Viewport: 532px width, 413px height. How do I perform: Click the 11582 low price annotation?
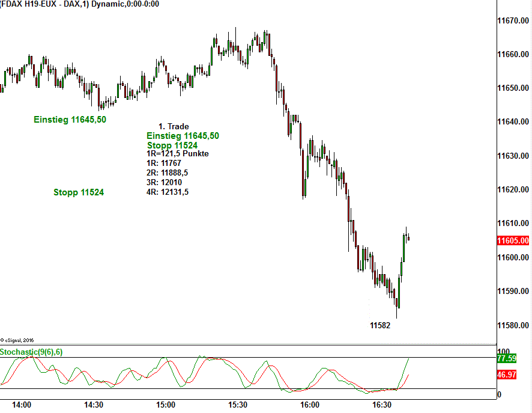380,325
